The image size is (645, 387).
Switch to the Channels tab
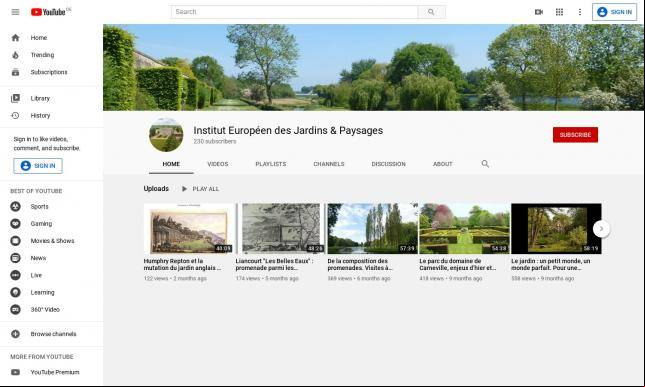[x=329, y=164]
